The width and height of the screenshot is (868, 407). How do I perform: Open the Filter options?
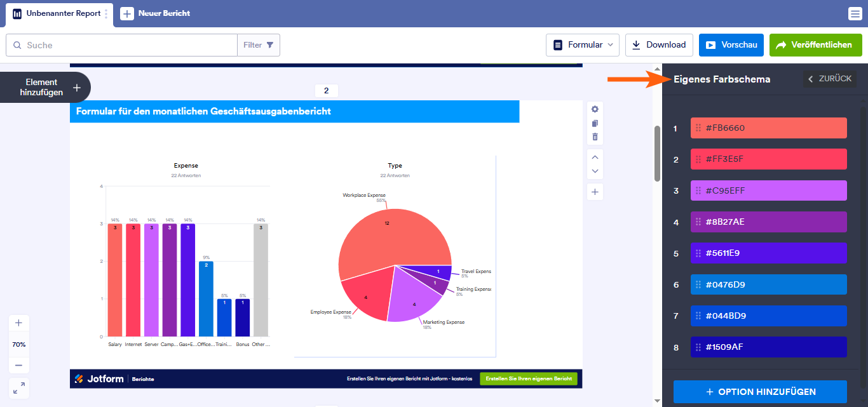pyautogui.click(x=259, y=45)
